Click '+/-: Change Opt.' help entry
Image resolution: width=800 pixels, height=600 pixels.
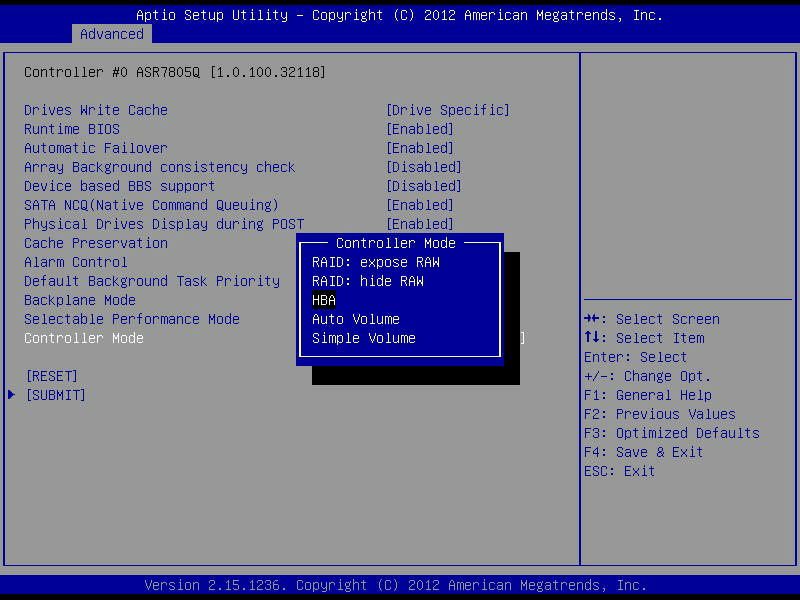(x=647, y=377)
